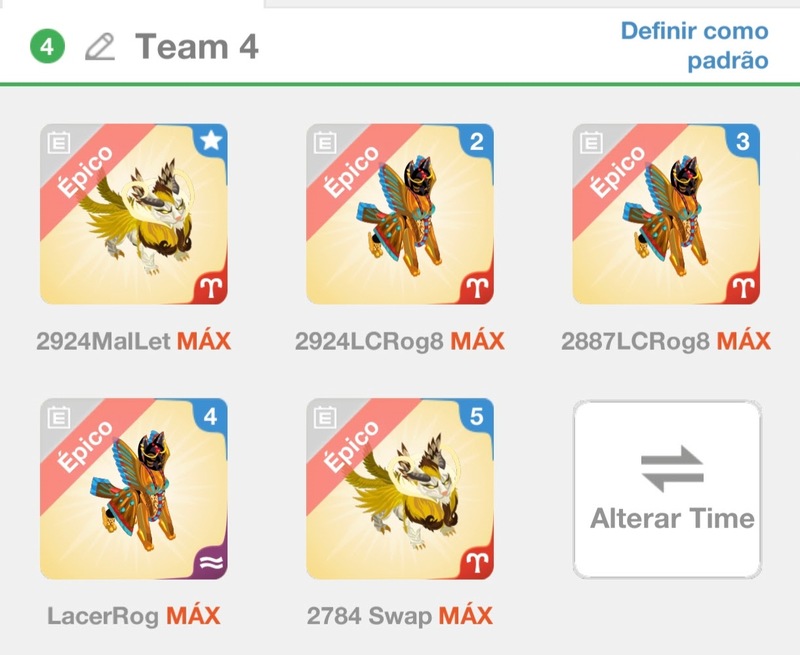
Task: Click Definir como padrão link
Action: pos(694,46)
